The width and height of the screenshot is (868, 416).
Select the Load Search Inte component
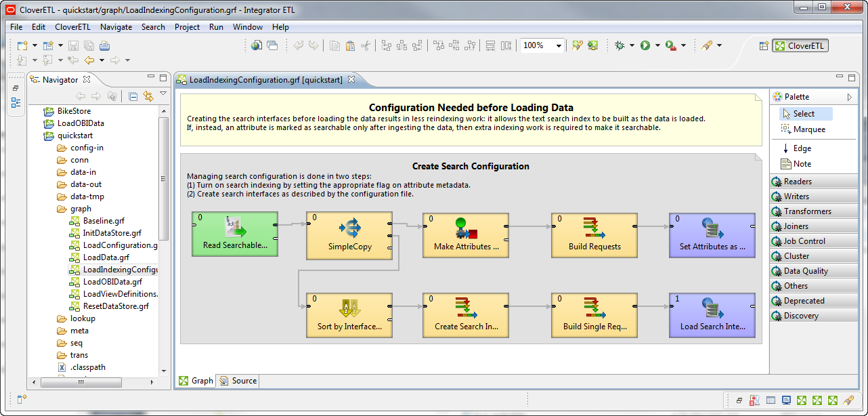[x=712, y=314]
